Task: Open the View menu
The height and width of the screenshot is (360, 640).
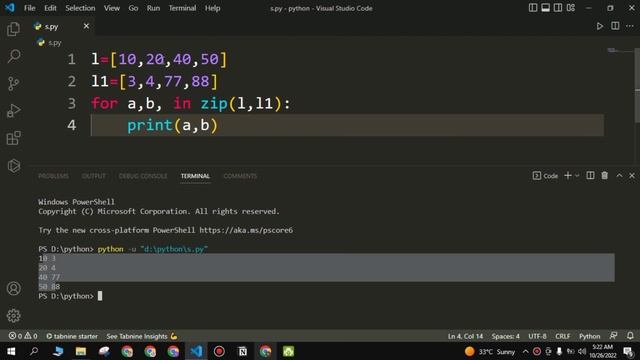Action: pos(111,8)
